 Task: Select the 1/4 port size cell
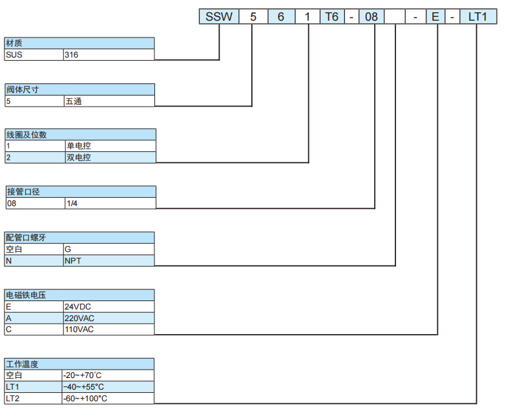pos(110,204)
